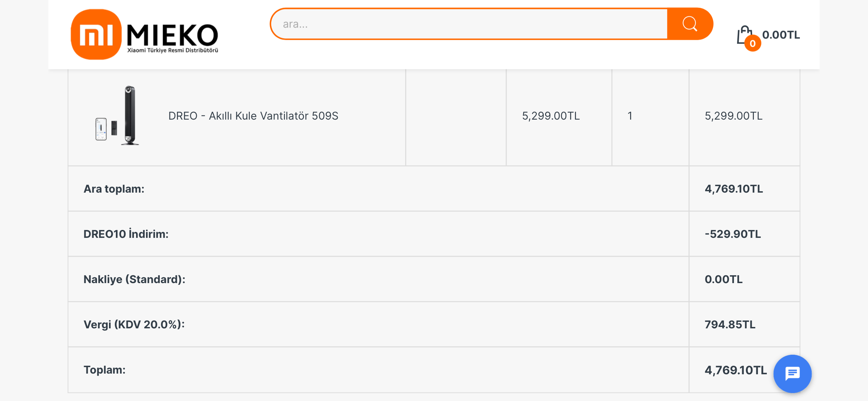Viewport: 868px width, 401px height.
Task: Click the product row total 5,299.00TL
Action: click(x=734, y=116)
